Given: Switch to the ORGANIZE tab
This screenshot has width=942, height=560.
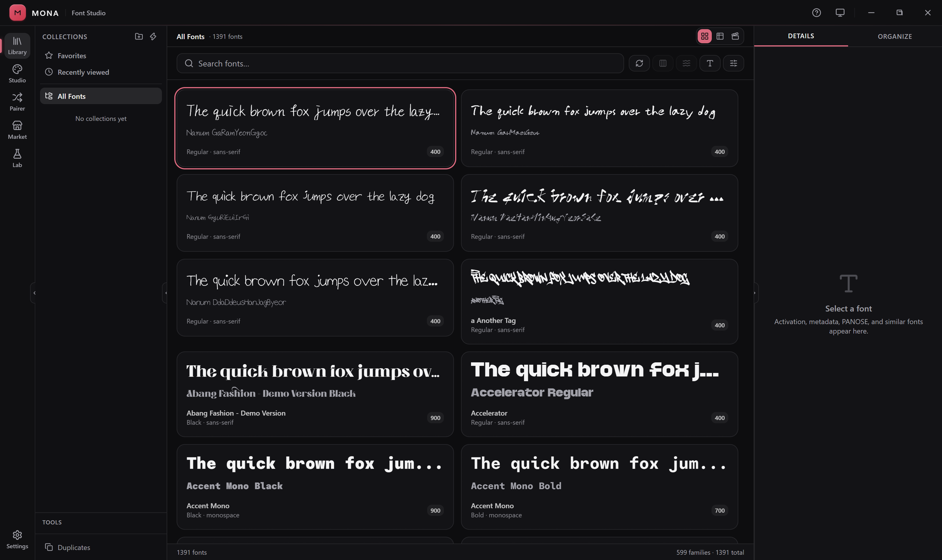Looking at the screenshot, I should (x=895, y=36).
